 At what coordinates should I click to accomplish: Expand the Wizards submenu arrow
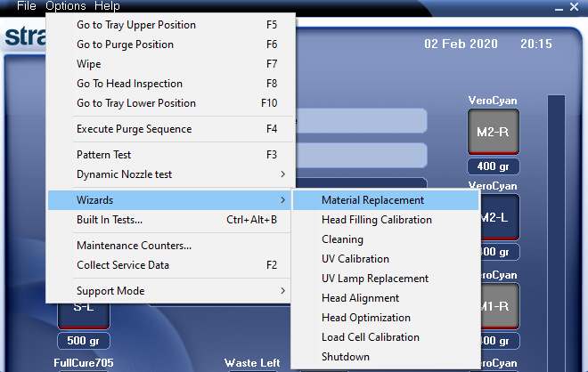(x=283, y=200)
